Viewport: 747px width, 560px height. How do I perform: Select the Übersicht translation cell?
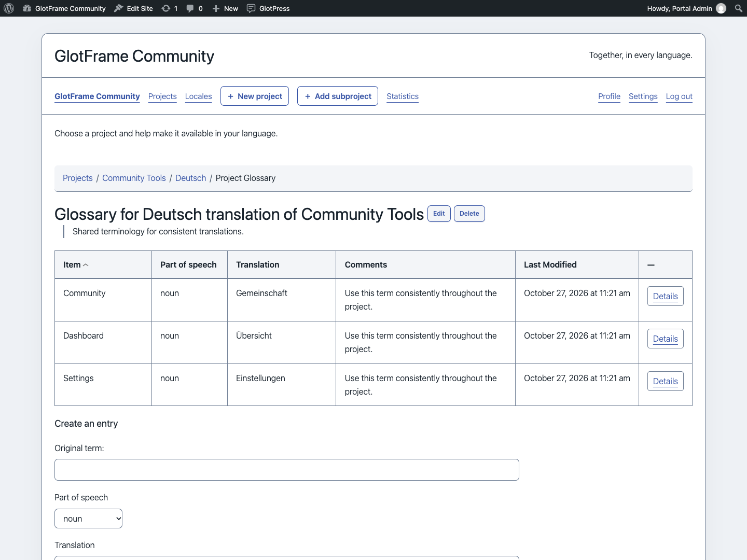point(282,342)
